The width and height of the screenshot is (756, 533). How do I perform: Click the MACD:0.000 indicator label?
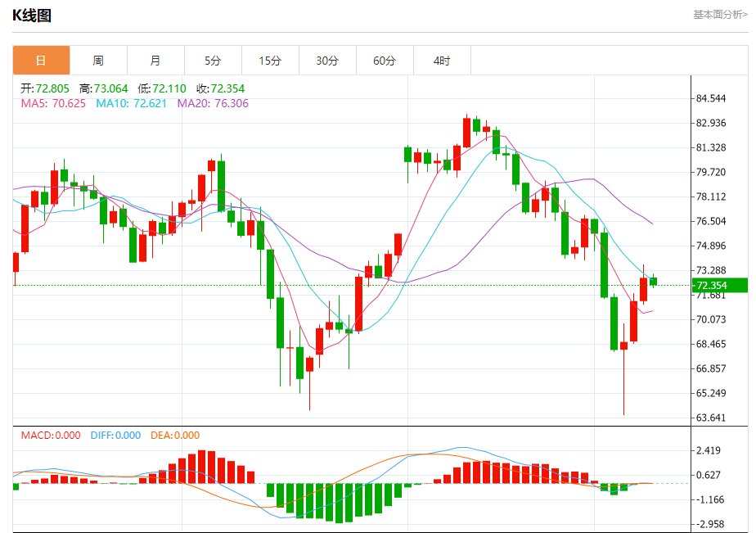(51, 435)
